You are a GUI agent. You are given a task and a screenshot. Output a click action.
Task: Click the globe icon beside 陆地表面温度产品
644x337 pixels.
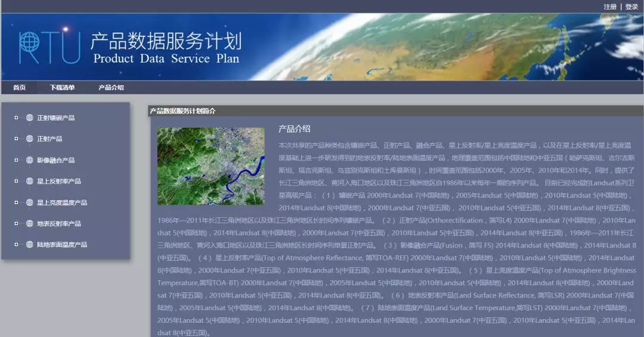30,244
